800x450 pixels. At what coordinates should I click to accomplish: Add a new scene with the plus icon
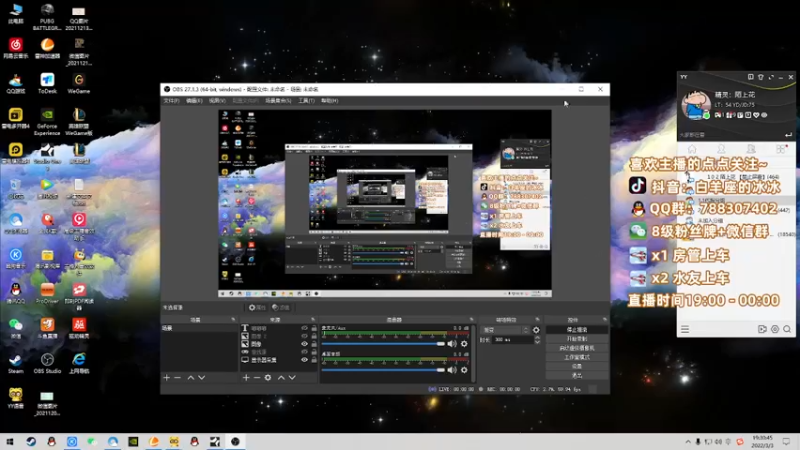point(166,378)
